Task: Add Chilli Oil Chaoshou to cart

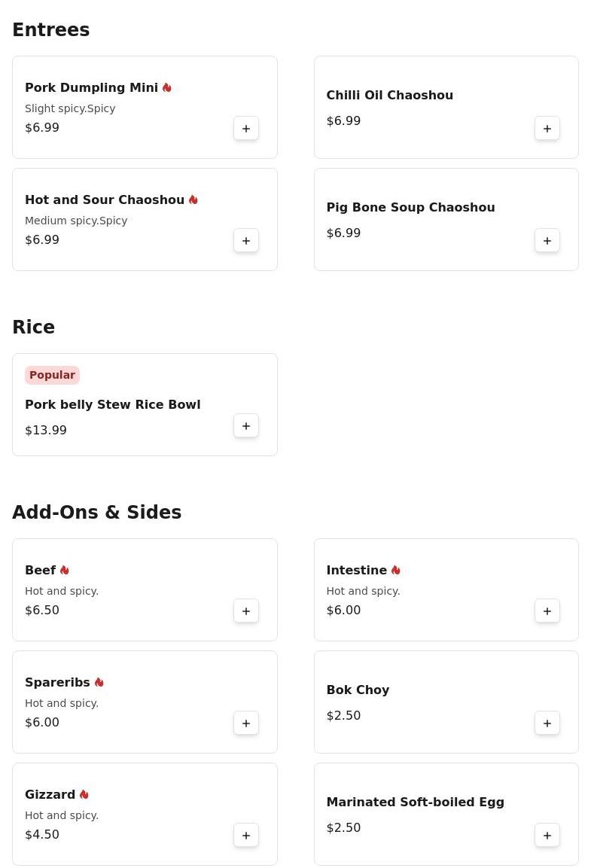Action: (547, 129)
